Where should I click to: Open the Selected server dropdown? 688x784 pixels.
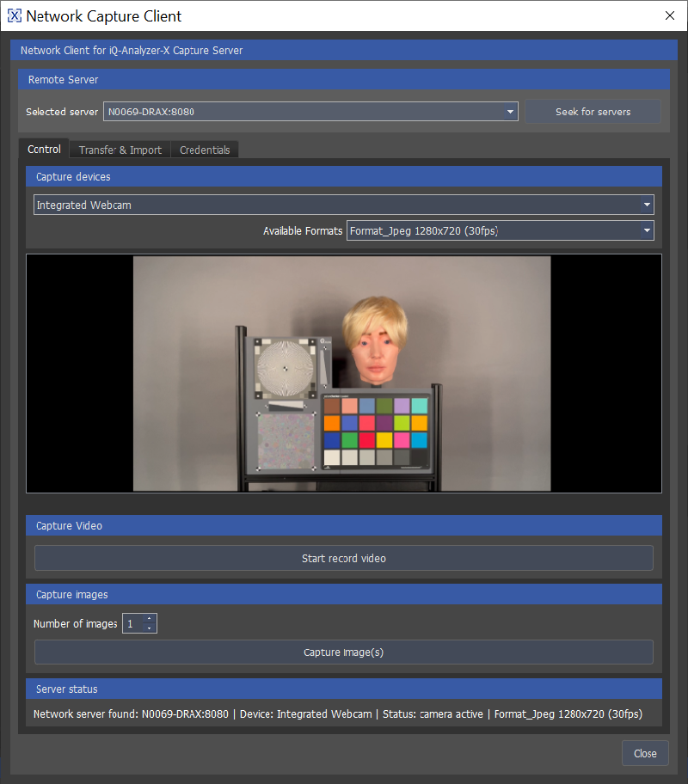point(310,112)
